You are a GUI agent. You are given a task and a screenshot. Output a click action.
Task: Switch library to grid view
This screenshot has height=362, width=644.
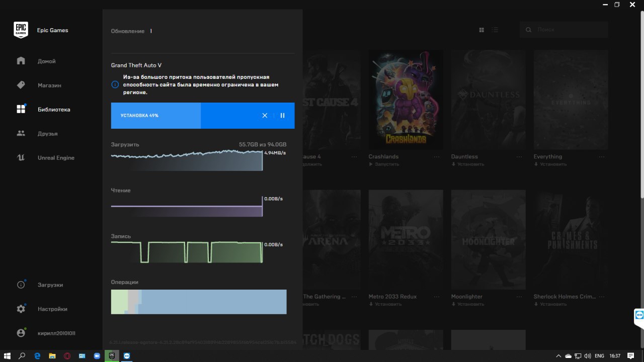[x=481, y=30]
